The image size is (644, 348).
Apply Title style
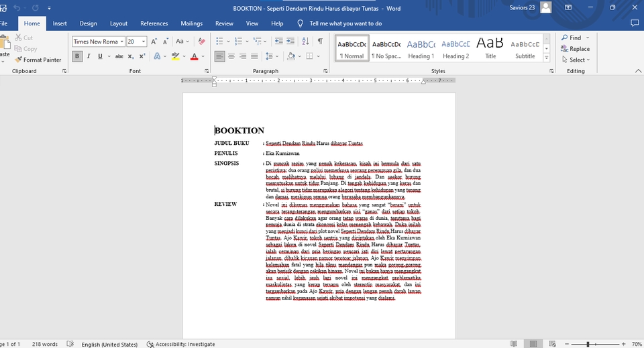pos(490,48)
